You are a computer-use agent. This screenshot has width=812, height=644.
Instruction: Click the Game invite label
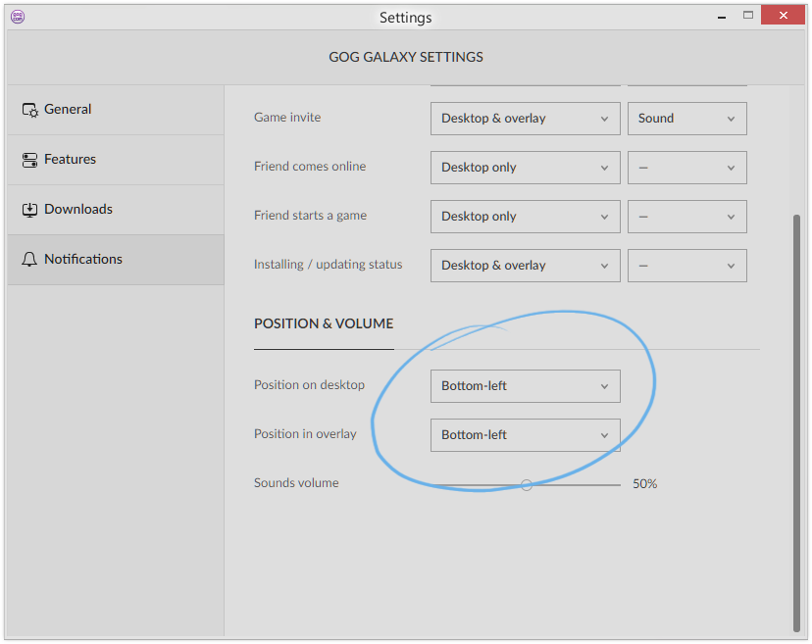(287, 118)
